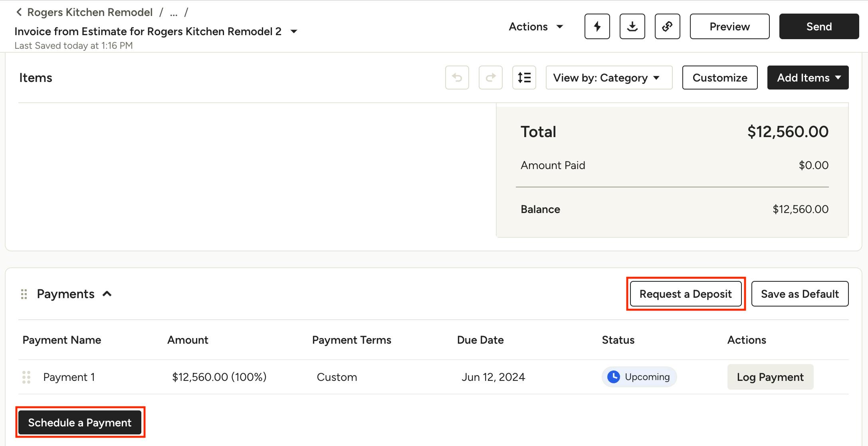The width and height of the screenshot is (868, 446).
Task: Open quick actions with the lightning icon
Action: [597, 26]
